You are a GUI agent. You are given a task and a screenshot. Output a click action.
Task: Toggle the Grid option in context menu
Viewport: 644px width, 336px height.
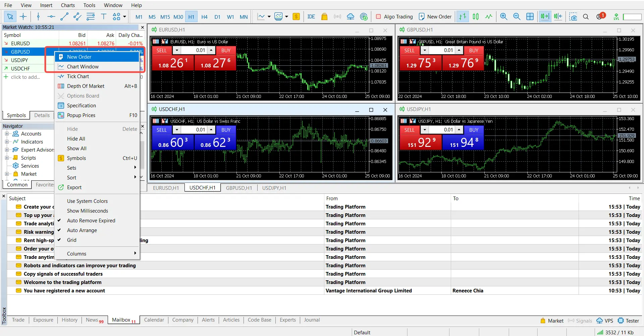(72, 240)
